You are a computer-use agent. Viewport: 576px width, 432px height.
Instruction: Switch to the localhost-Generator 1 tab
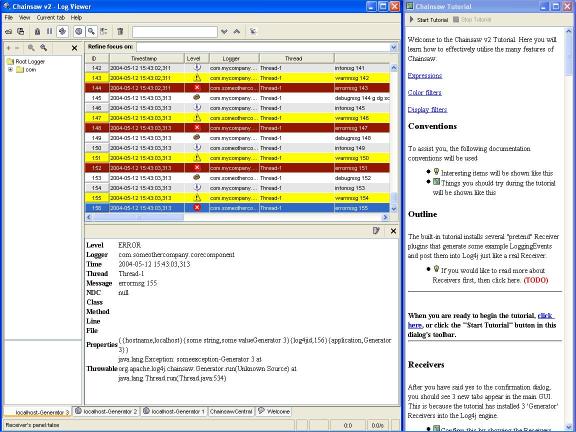click(x=174, y=411)
